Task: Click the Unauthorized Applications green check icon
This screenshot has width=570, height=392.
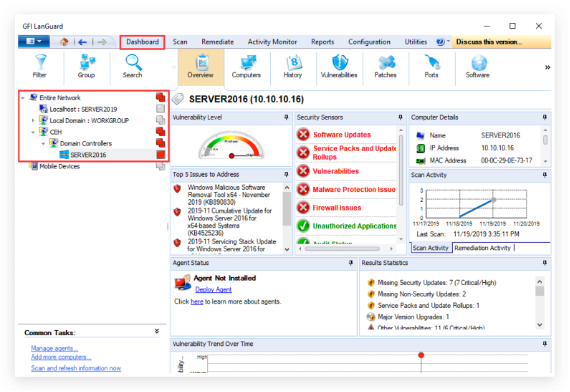Action: pos(303,226)
